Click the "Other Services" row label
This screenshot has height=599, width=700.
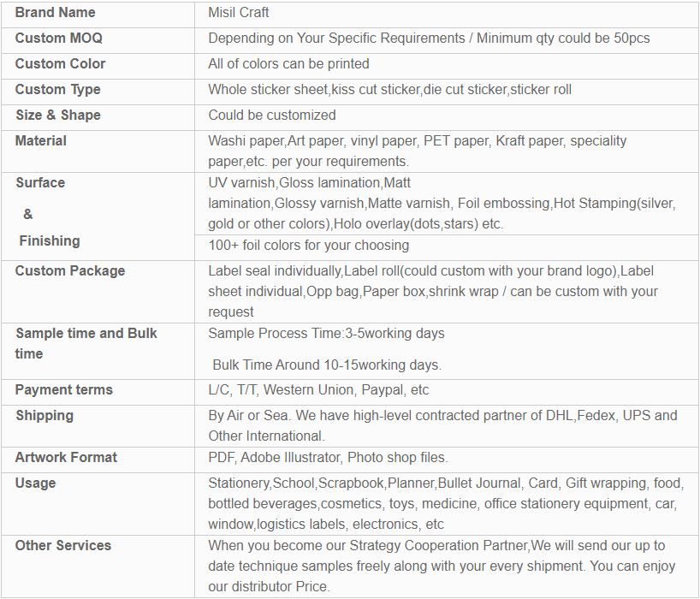pos(63,546)
